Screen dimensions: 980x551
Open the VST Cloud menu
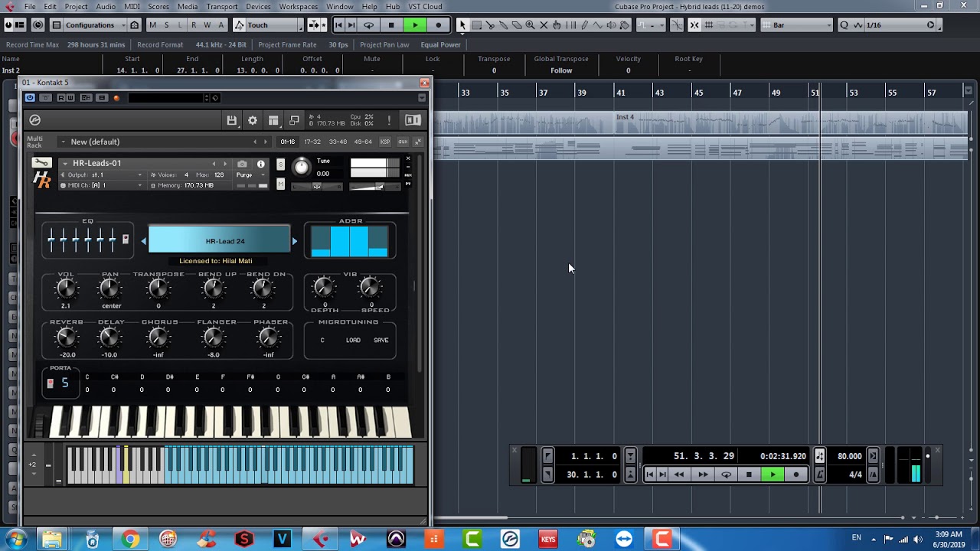point(426,7)
